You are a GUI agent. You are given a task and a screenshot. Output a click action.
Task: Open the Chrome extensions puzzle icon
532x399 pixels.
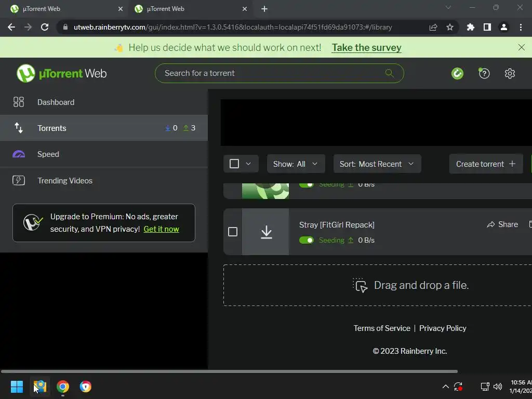tap(470, 27)
